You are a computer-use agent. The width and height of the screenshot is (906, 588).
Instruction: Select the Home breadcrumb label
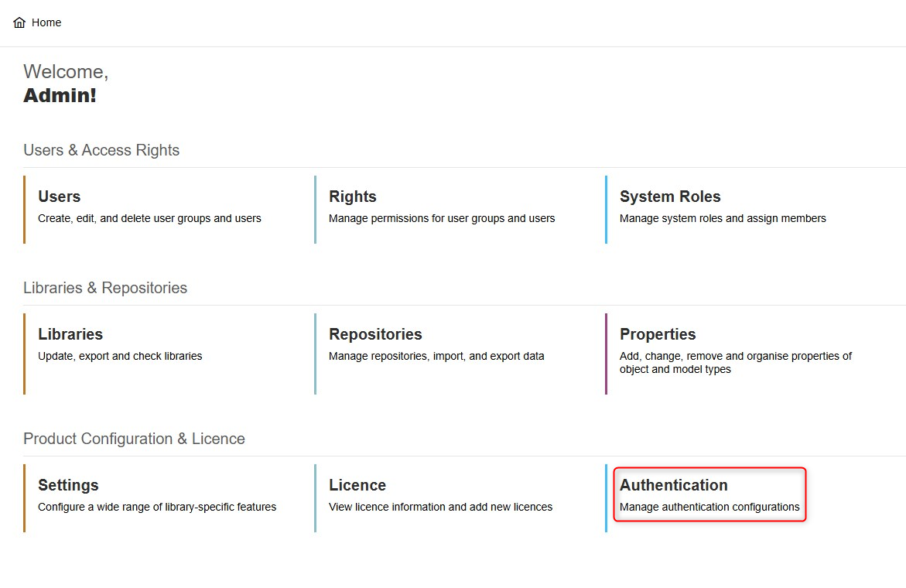(46, 23)
